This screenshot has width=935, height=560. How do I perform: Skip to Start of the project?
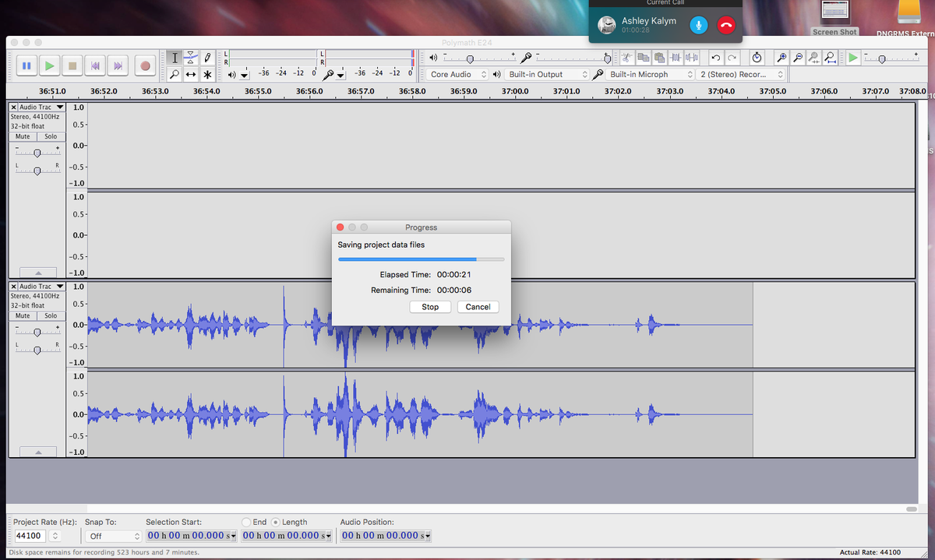[96, 66]
